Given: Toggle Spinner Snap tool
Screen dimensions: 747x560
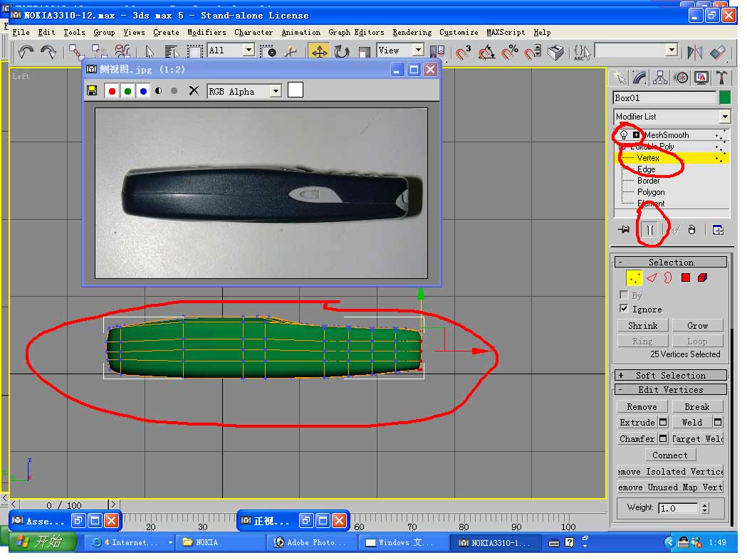Looking at the screenshot, I should [x=533, y=51].
